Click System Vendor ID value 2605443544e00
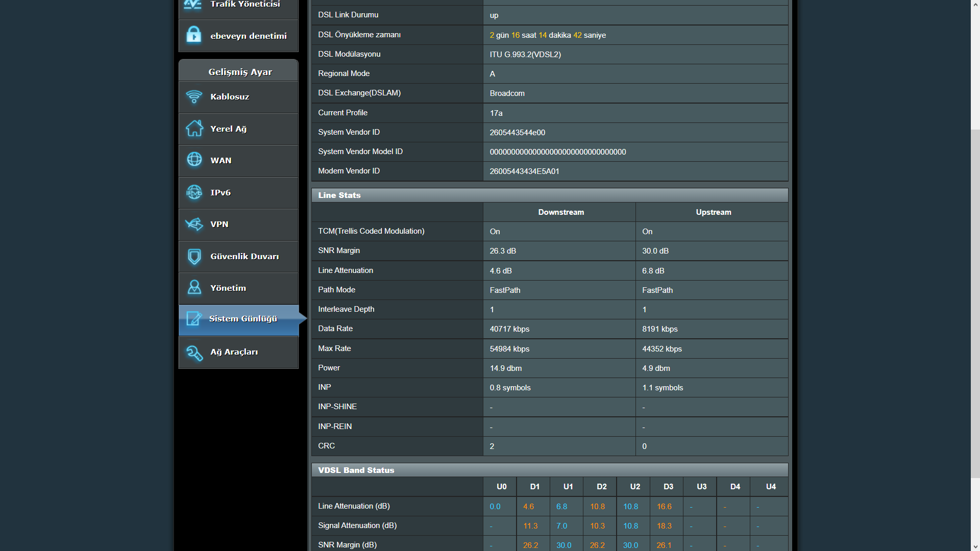 [x=517, y=133]
